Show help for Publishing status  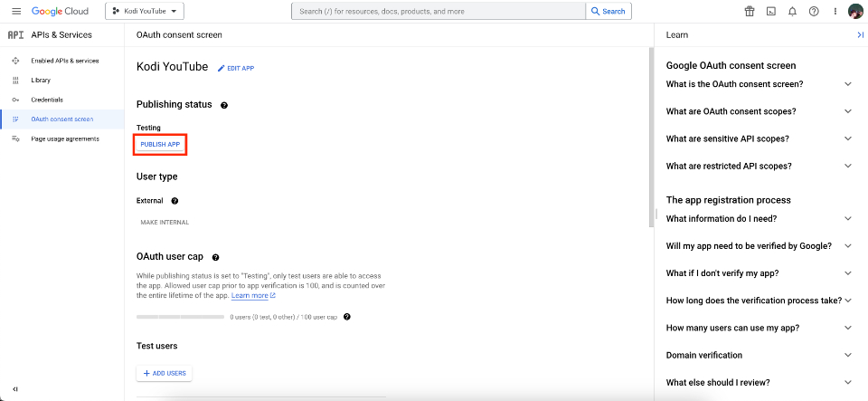(224, 105)
